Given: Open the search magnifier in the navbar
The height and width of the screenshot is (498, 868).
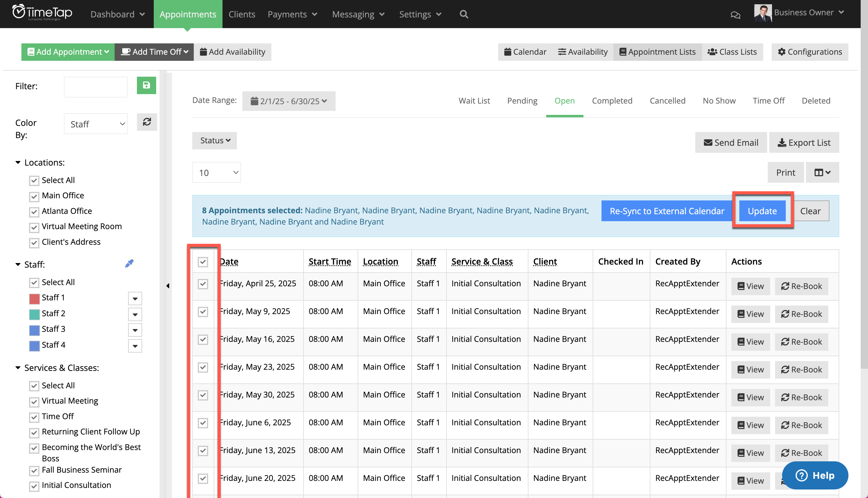Looking at the screenshot, I should 464,14.
